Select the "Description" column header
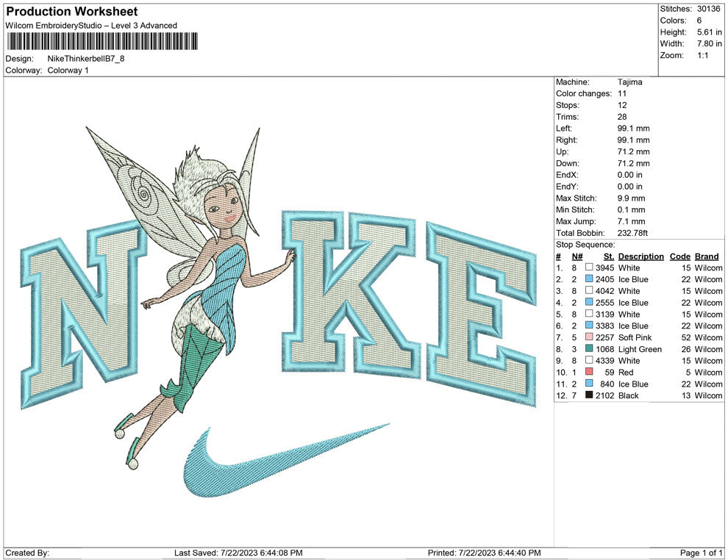Screen dimensions: 728x560 pos(640,256)
